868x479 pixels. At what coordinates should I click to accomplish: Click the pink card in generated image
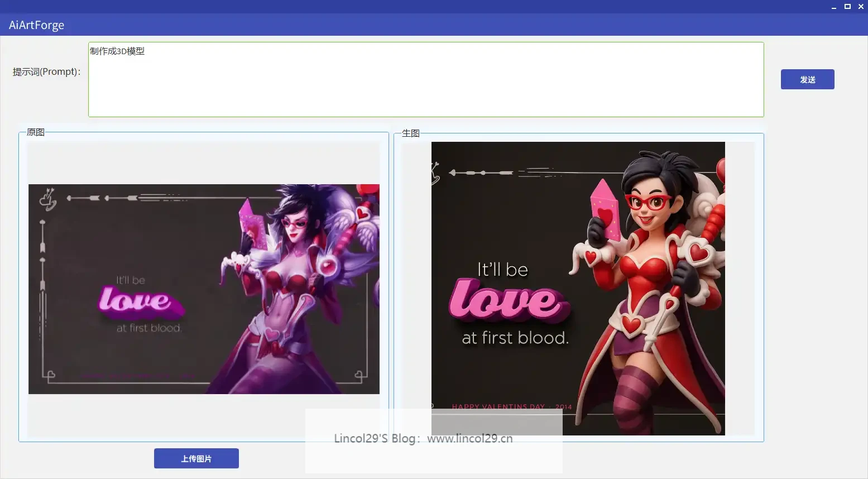click(x=605, y=209)
